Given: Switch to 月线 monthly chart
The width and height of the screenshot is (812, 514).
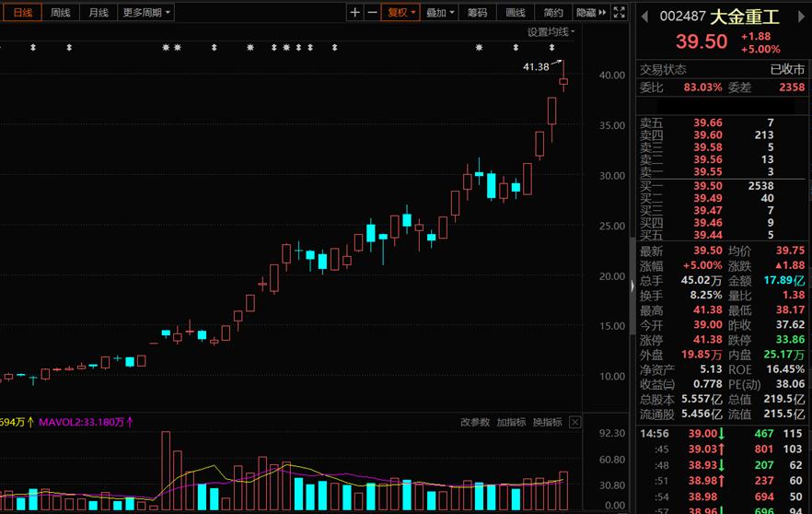Looking at the screenshot, I should [x=99, y=13].
